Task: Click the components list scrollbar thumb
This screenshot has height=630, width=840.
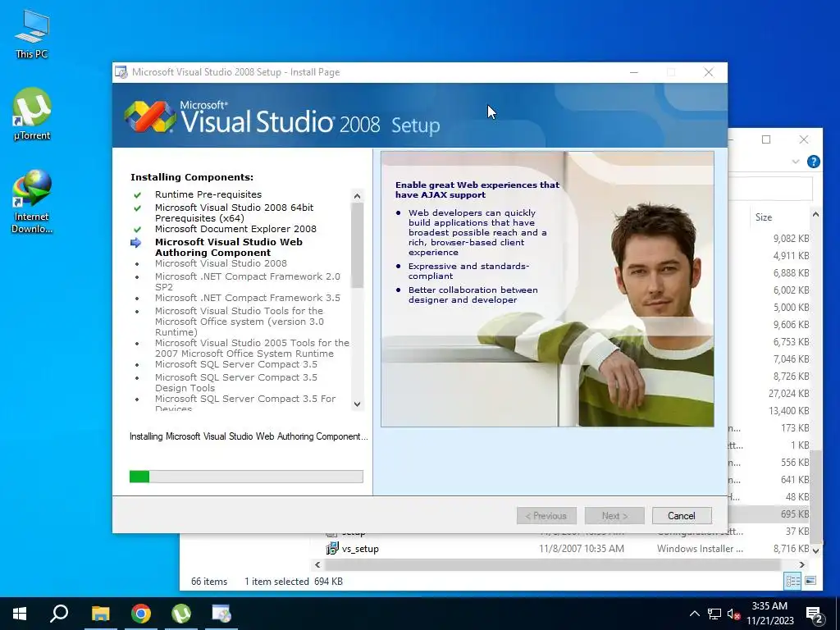Action: click(358, 245)
